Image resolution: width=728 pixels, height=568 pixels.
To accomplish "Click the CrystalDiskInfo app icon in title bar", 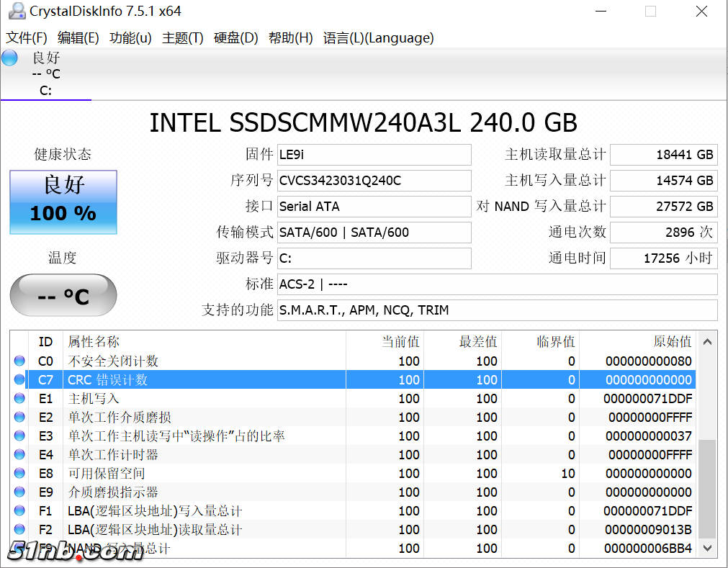I will point(16,11).
